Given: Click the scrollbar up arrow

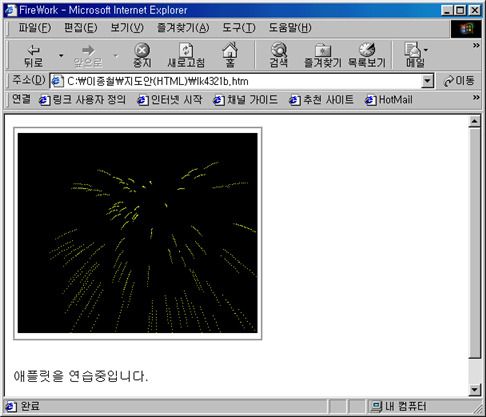Looking at the screenshot, I should [x=474, y=121].
